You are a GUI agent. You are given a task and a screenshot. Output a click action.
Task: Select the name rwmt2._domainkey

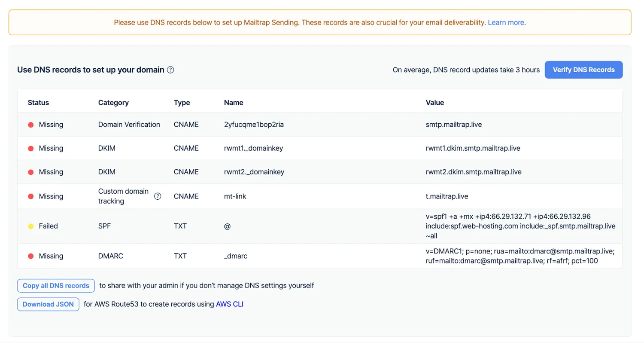click(x=254, y=172)
